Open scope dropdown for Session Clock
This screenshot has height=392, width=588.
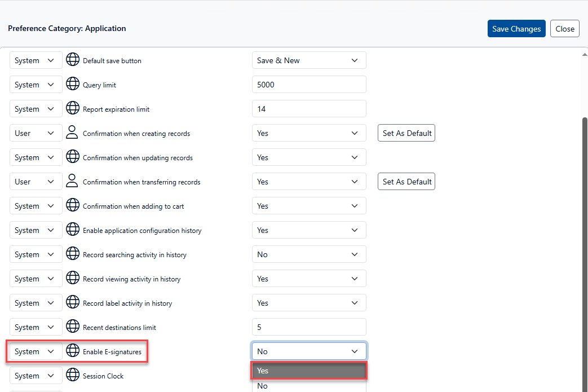pos(36,376)
